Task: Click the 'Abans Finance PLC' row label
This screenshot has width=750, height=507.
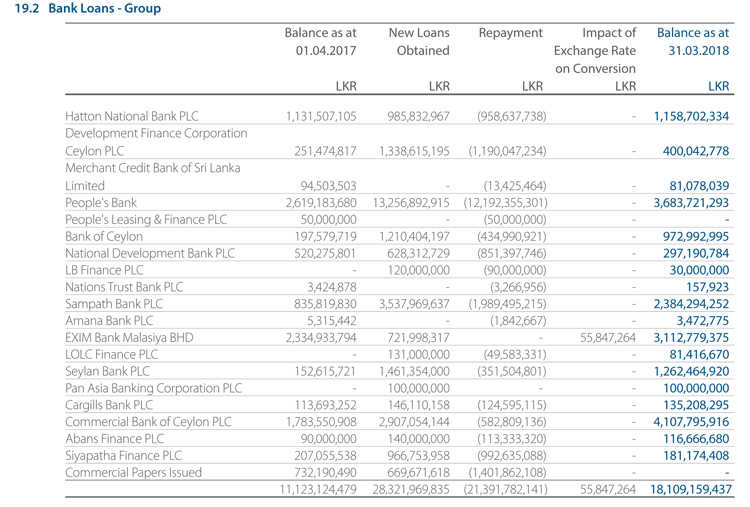Action: tap(114, 439)
